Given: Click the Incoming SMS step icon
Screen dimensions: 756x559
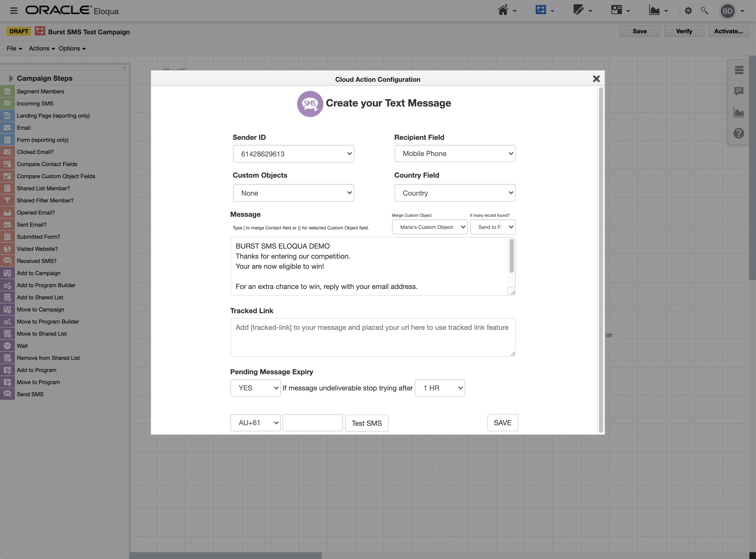Looking at the screenshot, I should pyautogui.click(x=7, y=103).
